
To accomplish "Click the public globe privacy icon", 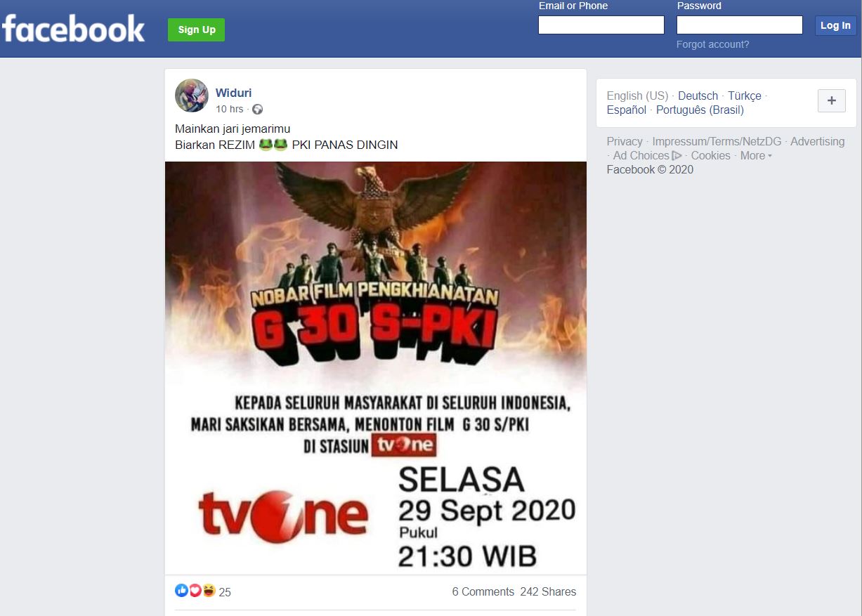I will (257, 109).
